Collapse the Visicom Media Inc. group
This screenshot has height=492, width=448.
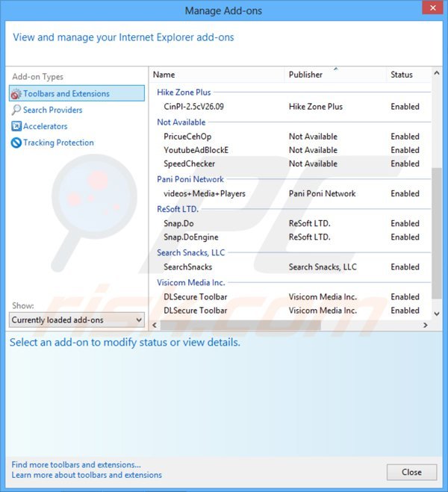tap(190, 283)
